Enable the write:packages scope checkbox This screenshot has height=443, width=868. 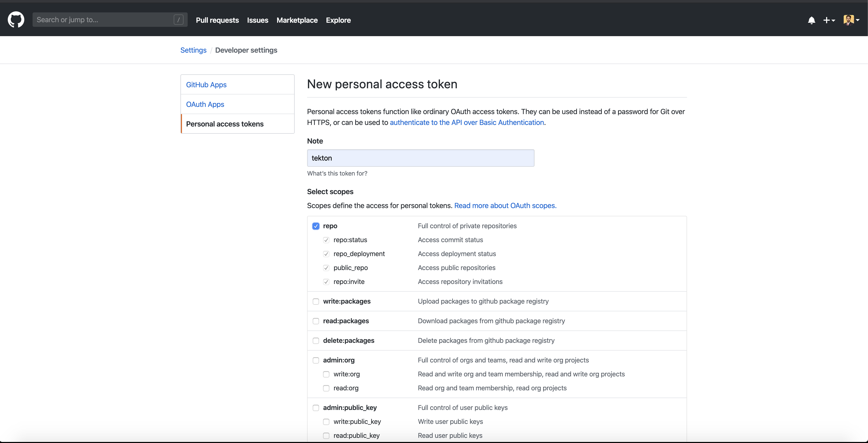[315, 300]
